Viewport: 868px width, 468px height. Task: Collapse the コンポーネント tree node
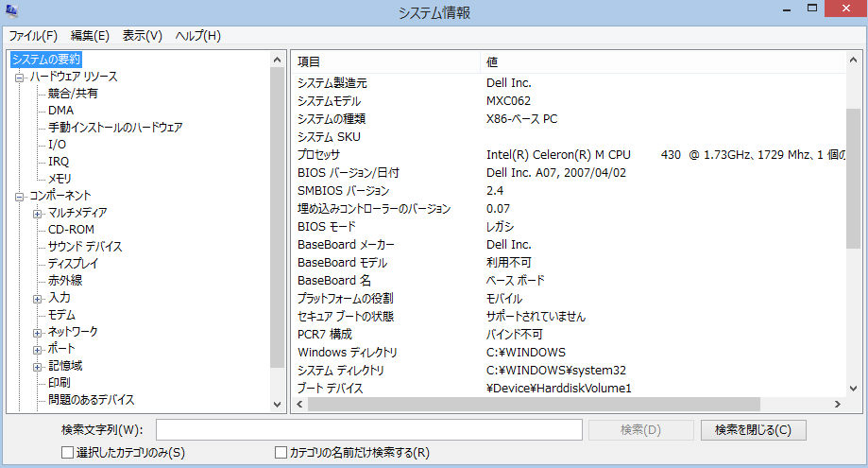click(x=19, y=196)
